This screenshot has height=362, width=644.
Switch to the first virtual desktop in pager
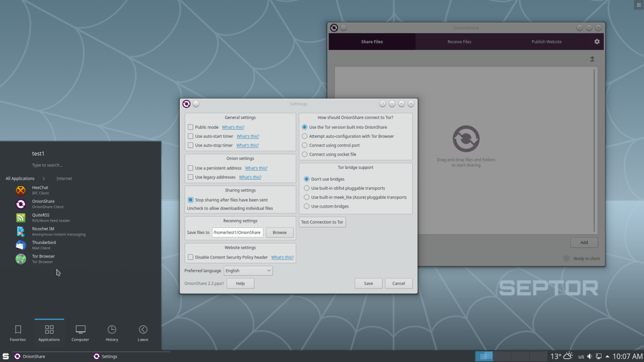(x=484, y=356)
